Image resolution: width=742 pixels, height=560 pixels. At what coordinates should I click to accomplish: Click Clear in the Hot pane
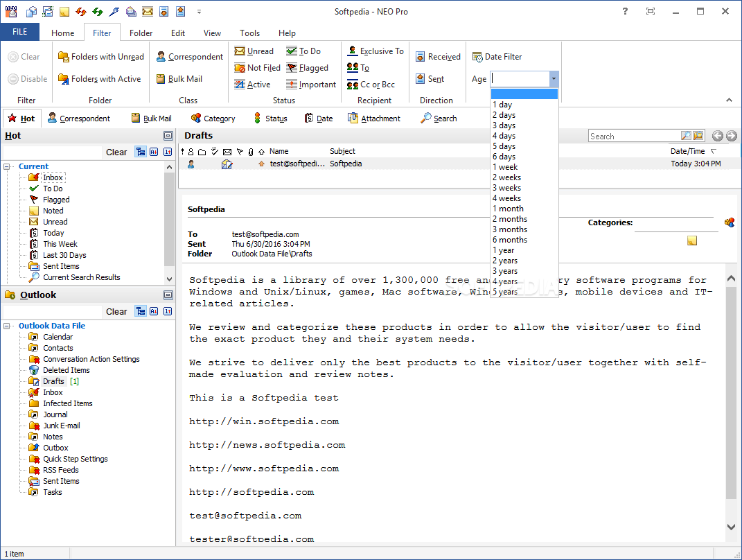tap(116, 152)
